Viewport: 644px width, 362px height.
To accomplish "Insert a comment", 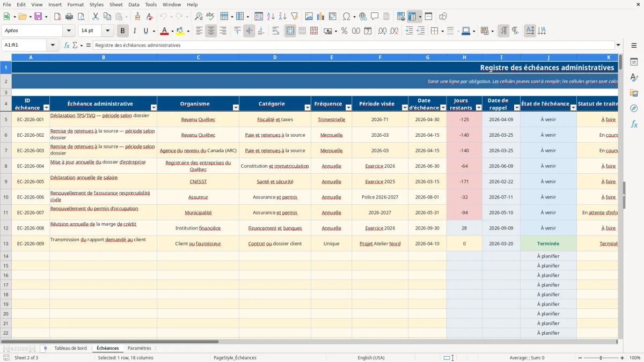I will 375,17.
